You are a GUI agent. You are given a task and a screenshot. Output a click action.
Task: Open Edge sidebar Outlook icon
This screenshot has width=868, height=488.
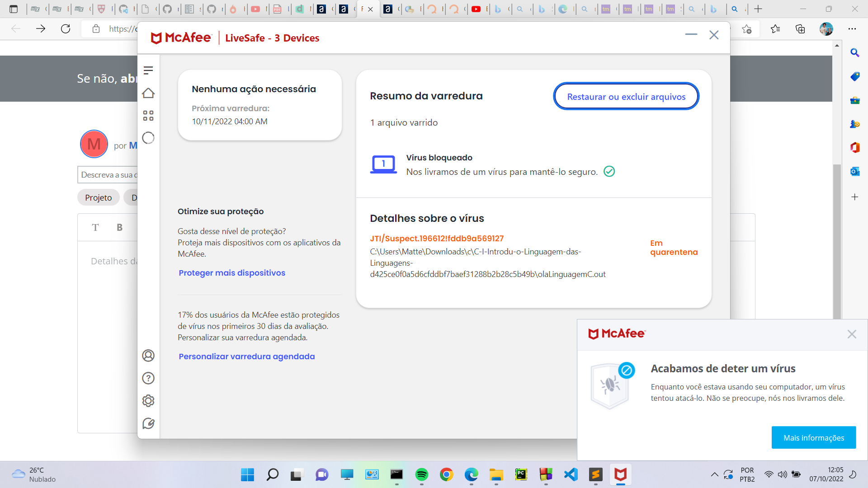tap(855, 171)
